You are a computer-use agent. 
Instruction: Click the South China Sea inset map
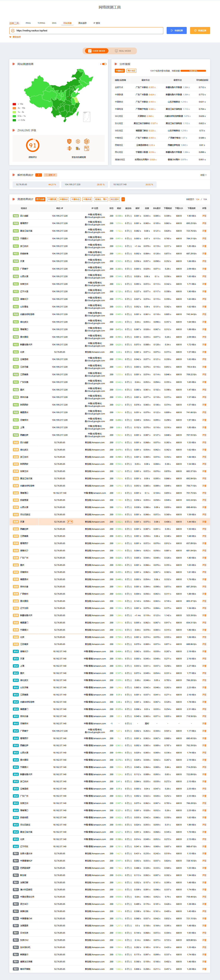tap(87, 117)
